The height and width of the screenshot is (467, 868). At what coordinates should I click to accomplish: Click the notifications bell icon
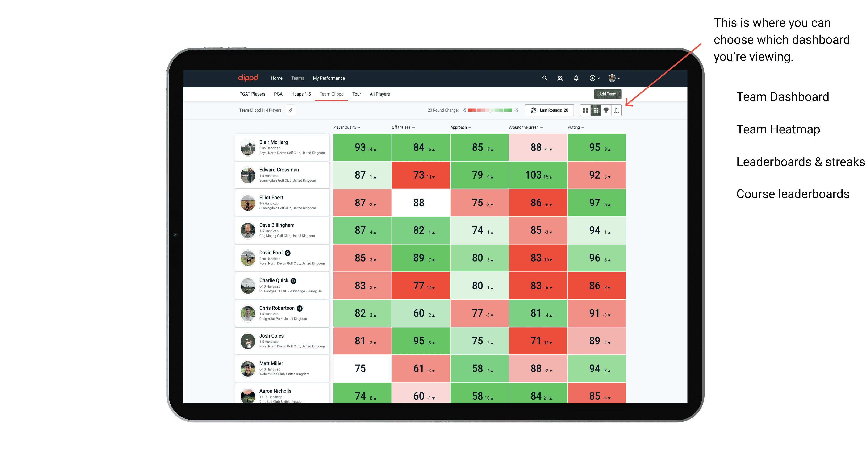[x=576, y=78]
